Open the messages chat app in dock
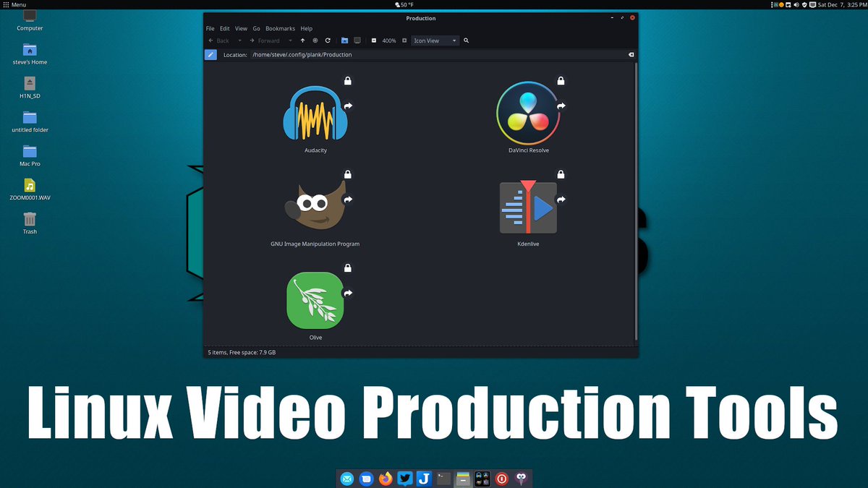The image size is (868, 488). tap(366, 479)
